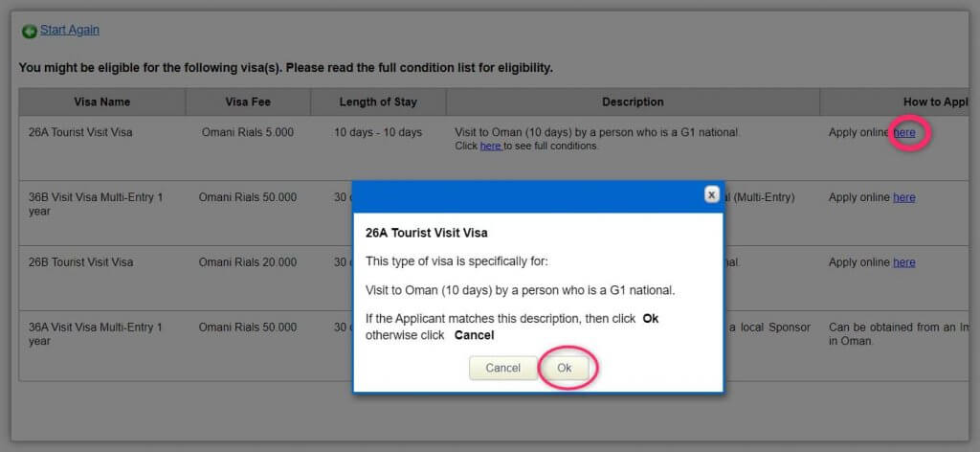Select the Visa Name column header
The image size is (980, 452).
[x=102, y=102]
